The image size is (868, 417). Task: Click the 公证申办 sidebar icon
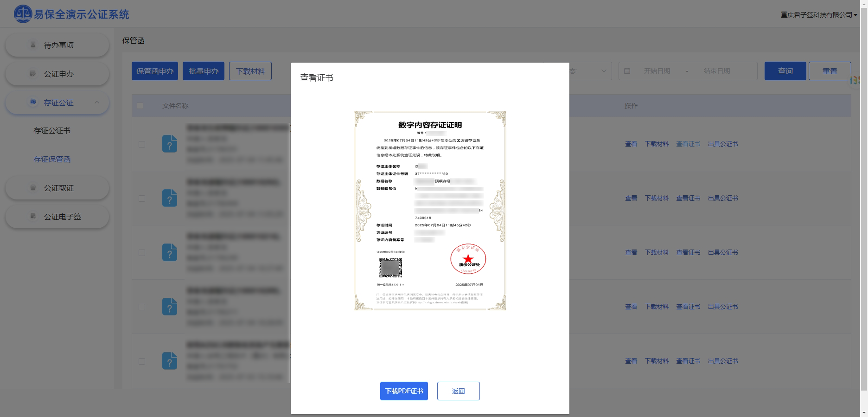[x=33, y=74]
